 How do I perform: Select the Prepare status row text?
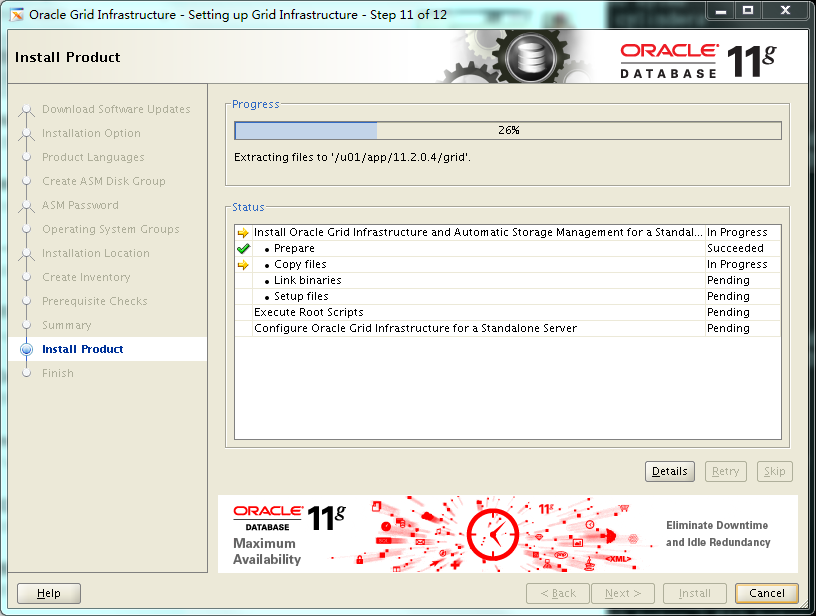click(x=294, y=249)
